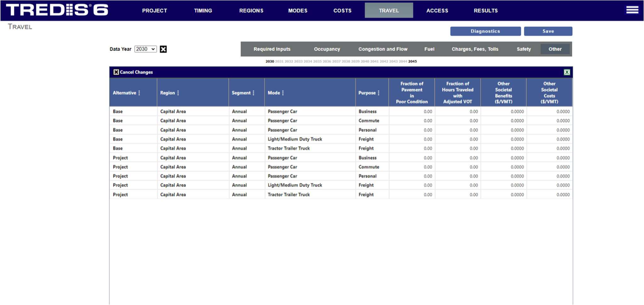
Task: Edit pavement fraction for Base Business row
Action: (x=412, y=111)
